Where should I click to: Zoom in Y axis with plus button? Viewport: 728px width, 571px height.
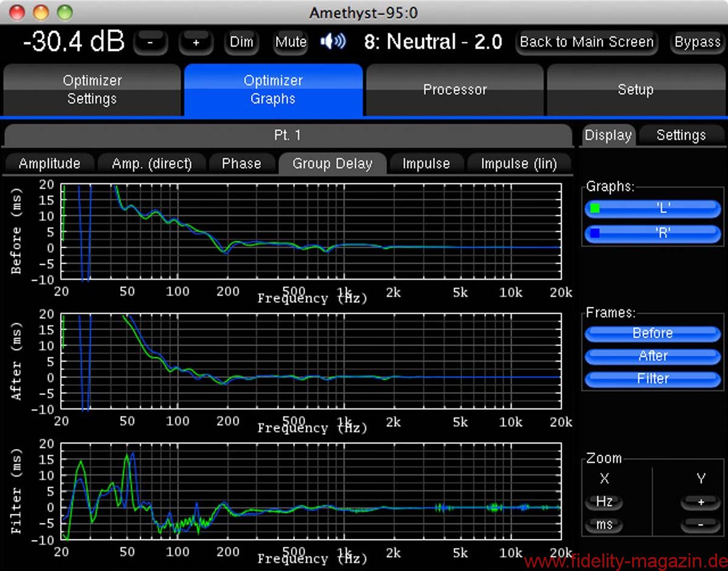(701, 502)
